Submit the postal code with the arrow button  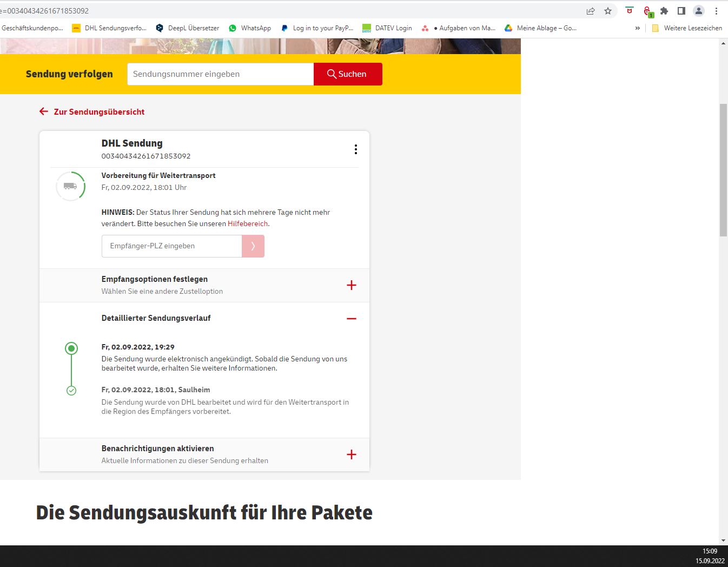point(253,246)
